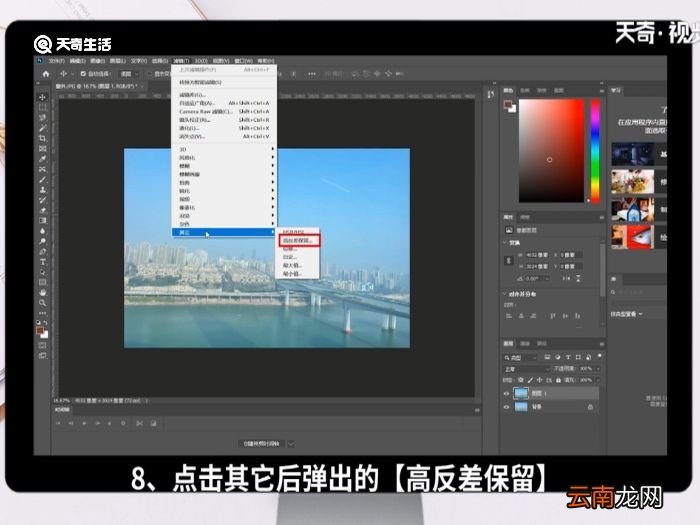Open the Auto-Select layer/group dropdown

coord(129,74)
